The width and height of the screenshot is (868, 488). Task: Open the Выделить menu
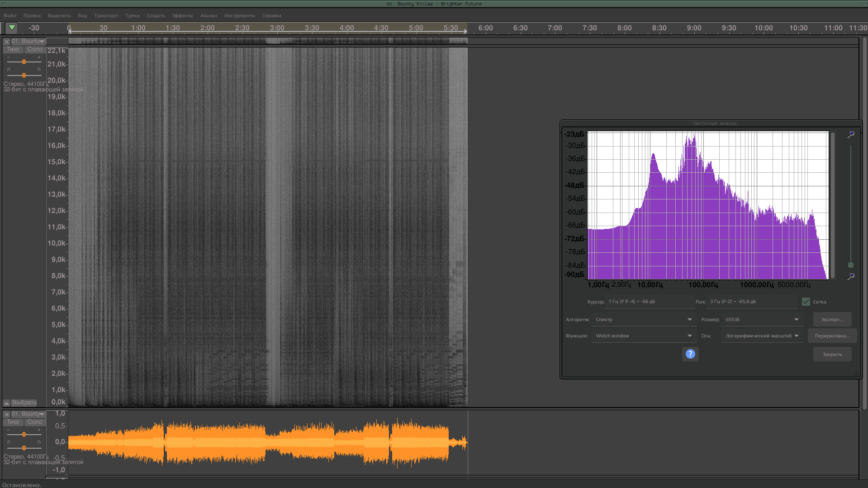coord(59,15)
